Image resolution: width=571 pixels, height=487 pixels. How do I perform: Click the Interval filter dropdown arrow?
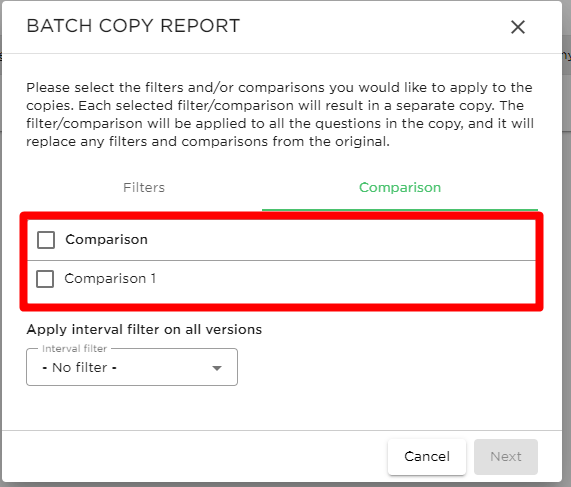click(217, 368)
